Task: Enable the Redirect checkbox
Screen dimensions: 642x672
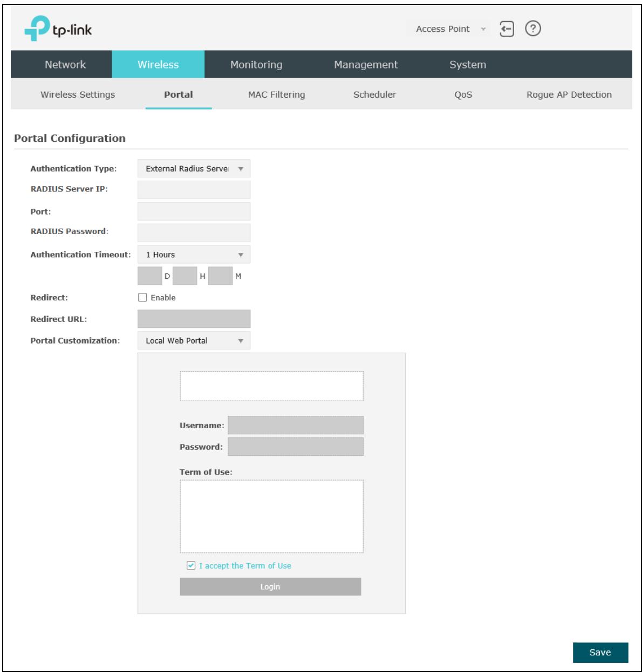Action: [143, 297]
